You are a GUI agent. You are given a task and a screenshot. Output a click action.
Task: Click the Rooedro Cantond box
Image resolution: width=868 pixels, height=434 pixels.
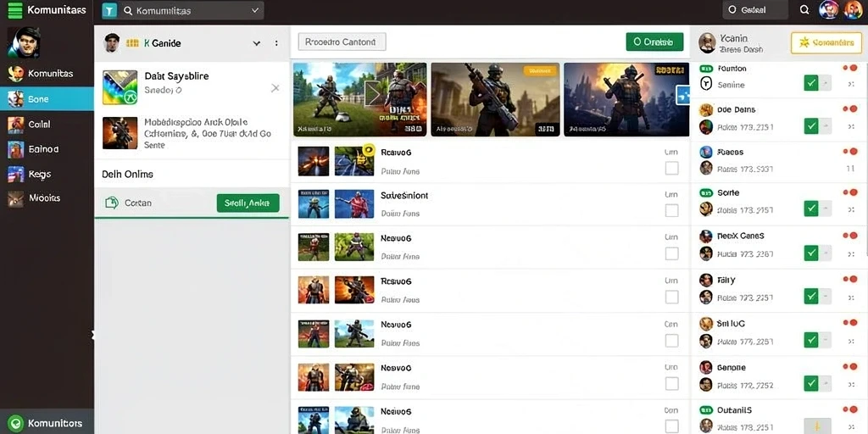[342, 42]
